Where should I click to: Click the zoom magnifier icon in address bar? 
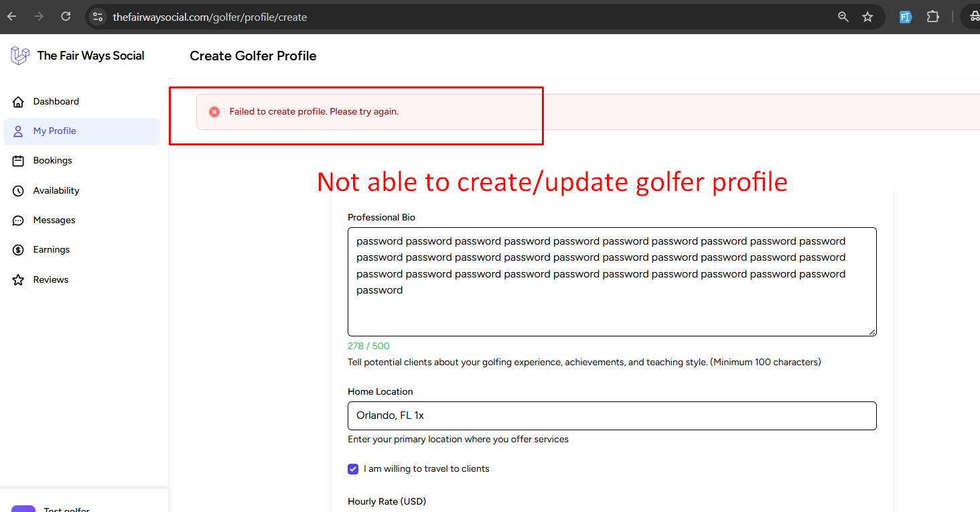[x=843, y=17]
